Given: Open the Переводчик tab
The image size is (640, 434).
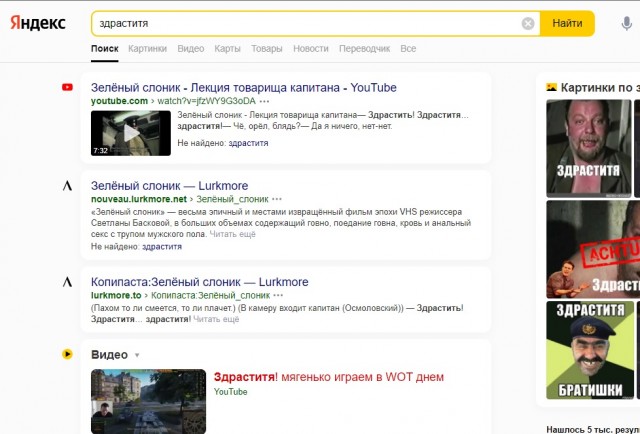Looking at the screenshot, I should tap(364, 49).
